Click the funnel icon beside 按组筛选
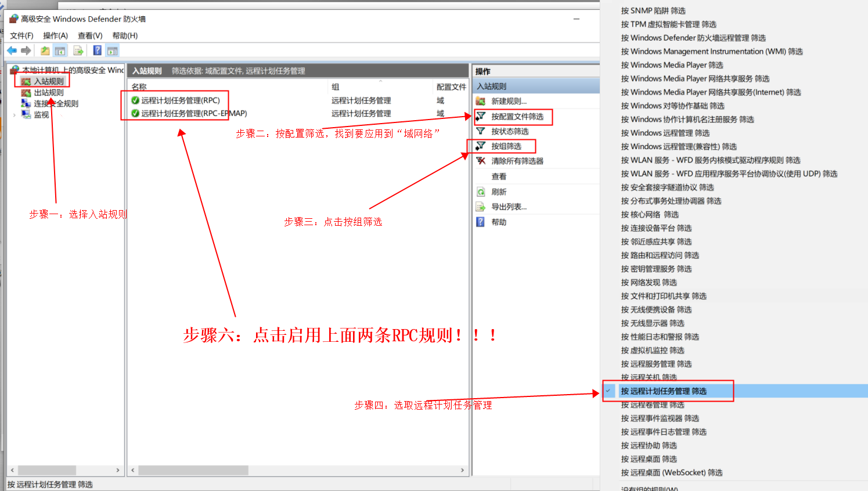The height and width of the screenshot is (491, 868). 481,146
